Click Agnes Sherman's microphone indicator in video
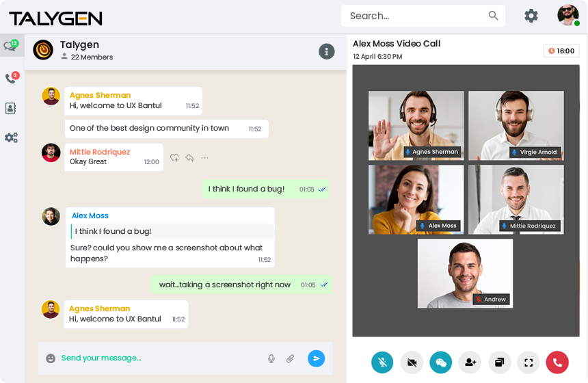The width and height of the screenshot is (588, 383). coord(407,152)
